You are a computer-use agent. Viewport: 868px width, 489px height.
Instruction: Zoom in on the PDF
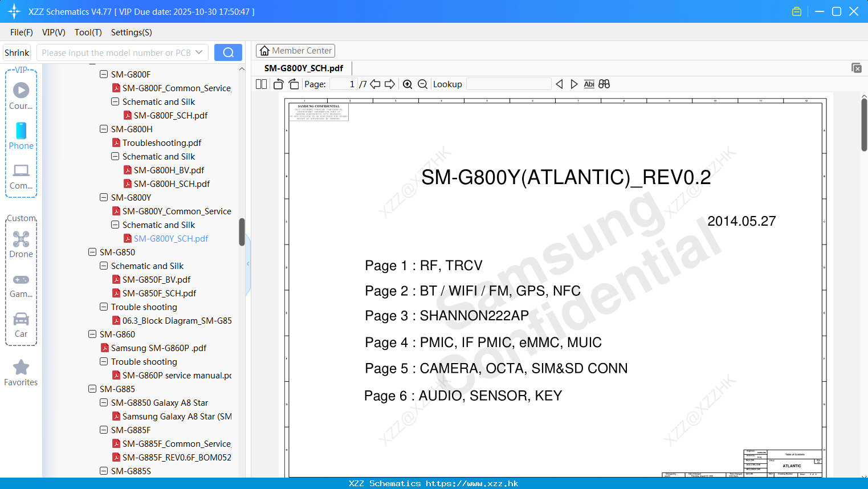coord(407,84)
